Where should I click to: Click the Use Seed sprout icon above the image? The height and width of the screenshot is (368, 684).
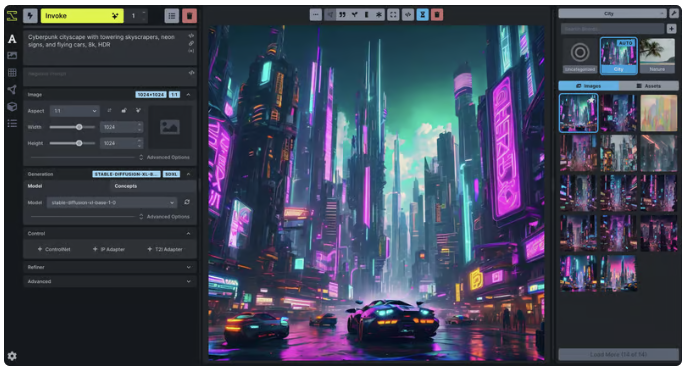[355, 15]
